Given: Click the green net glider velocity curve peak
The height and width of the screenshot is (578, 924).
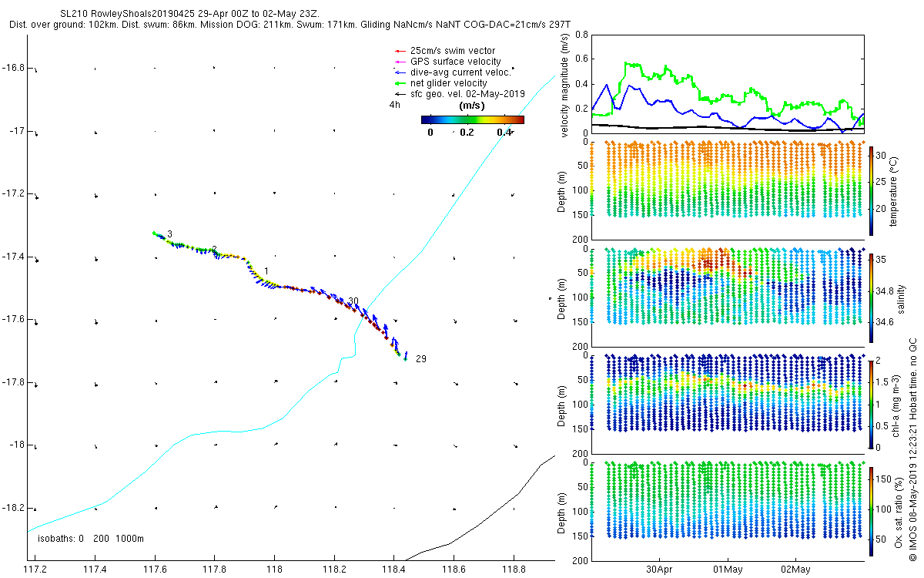Looking at the screenshot, I should point(630,64).
